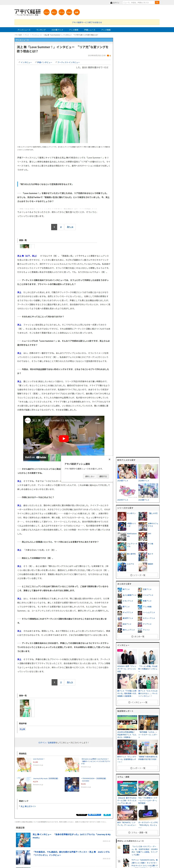Open the lower 画像一覧 green dress thumbnail

tap(26, 708)
